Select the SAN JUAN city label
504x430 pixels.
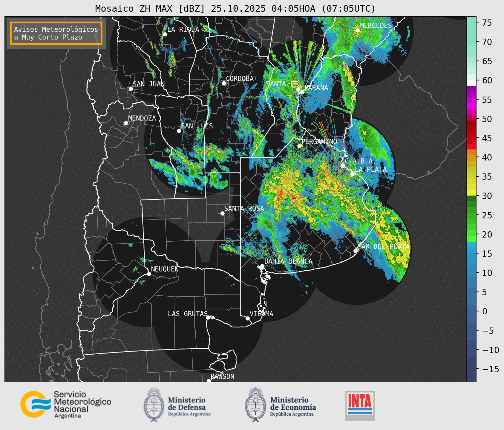pos(149,84)
